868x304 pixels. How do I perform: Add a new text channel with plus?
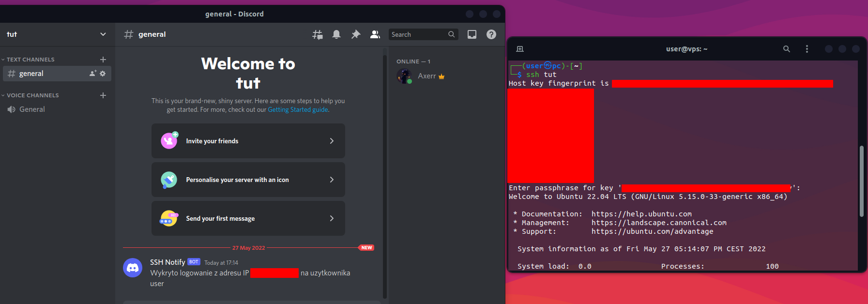(103, 60)
